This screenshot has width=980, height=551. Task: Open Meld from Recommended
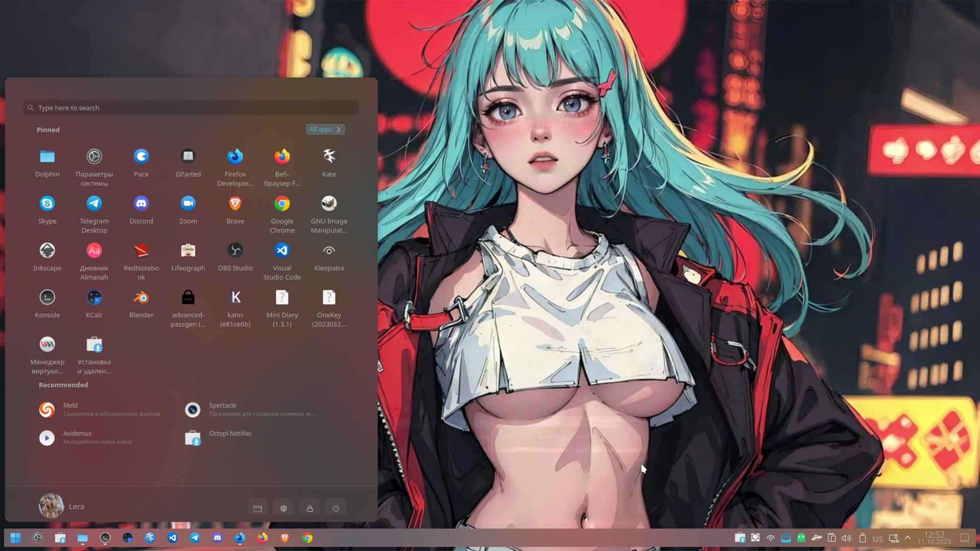click(47, 410)
